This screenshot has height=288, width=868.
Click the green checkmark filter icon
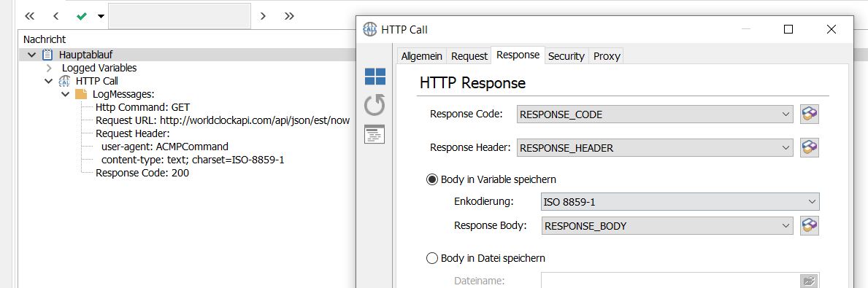pyautogui.click(x=82, y=16)
